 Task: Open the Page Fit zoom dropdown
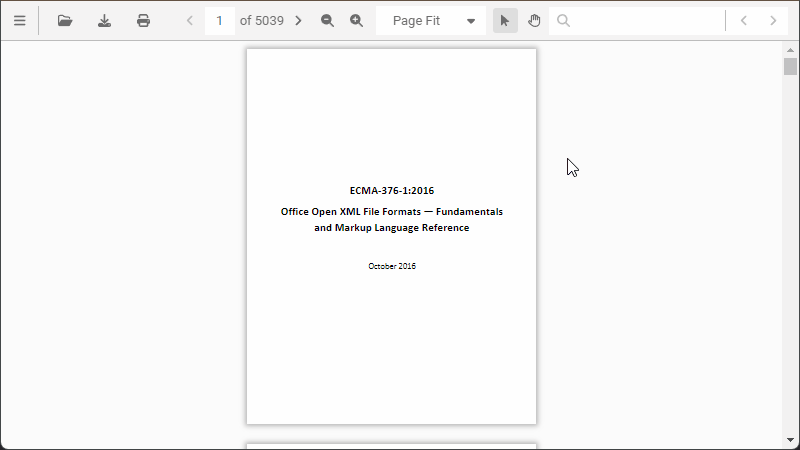(431, 21)
